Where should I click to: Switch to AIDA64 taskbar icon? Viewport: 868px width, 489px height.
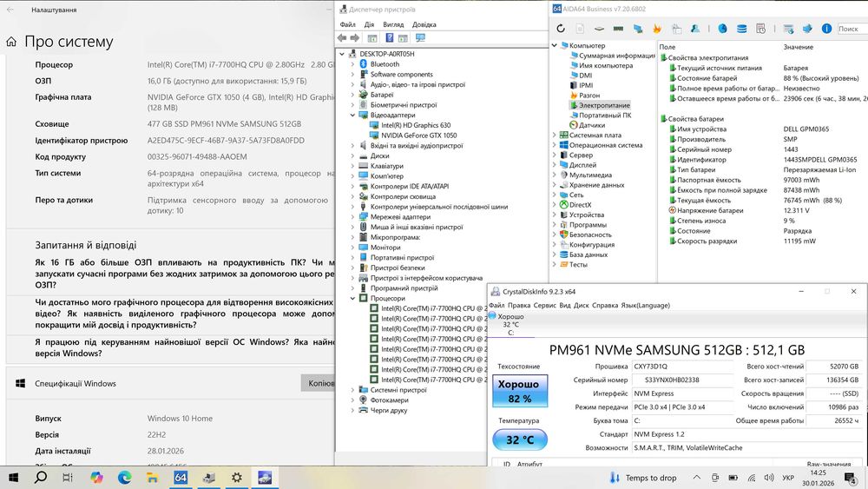181,478
